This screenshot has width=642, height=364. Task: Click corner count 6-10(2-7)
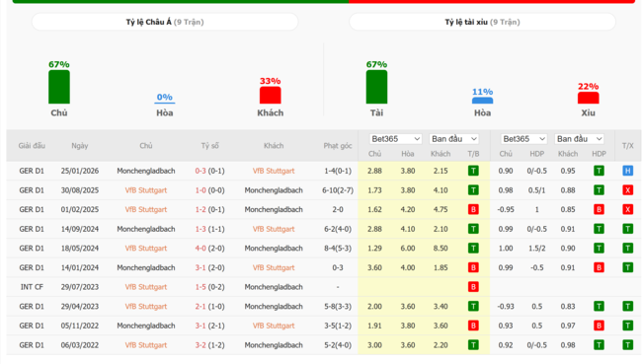pyautogui.click(x=338, y=190)
